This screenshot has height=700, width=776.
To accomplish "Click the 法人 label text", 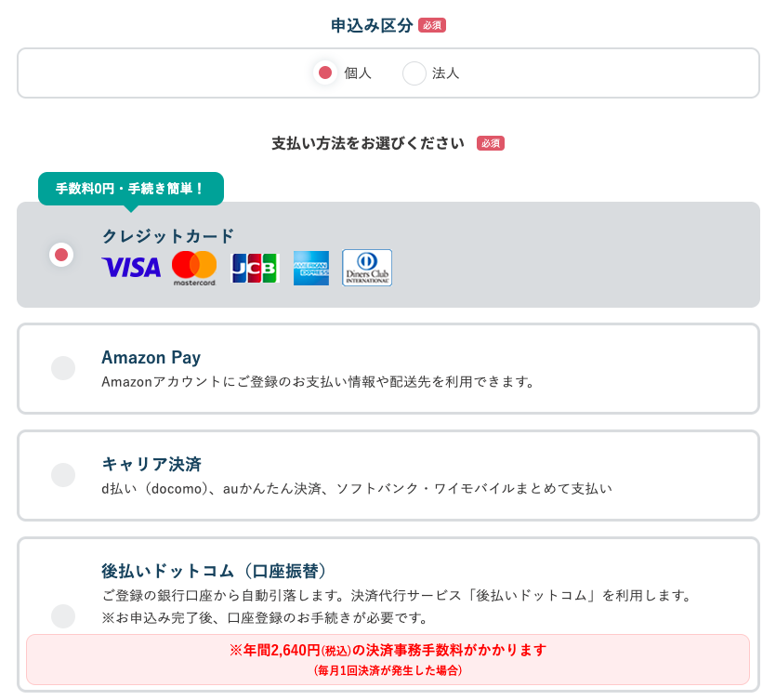I will pyautogui.click(x=445, y=73).
